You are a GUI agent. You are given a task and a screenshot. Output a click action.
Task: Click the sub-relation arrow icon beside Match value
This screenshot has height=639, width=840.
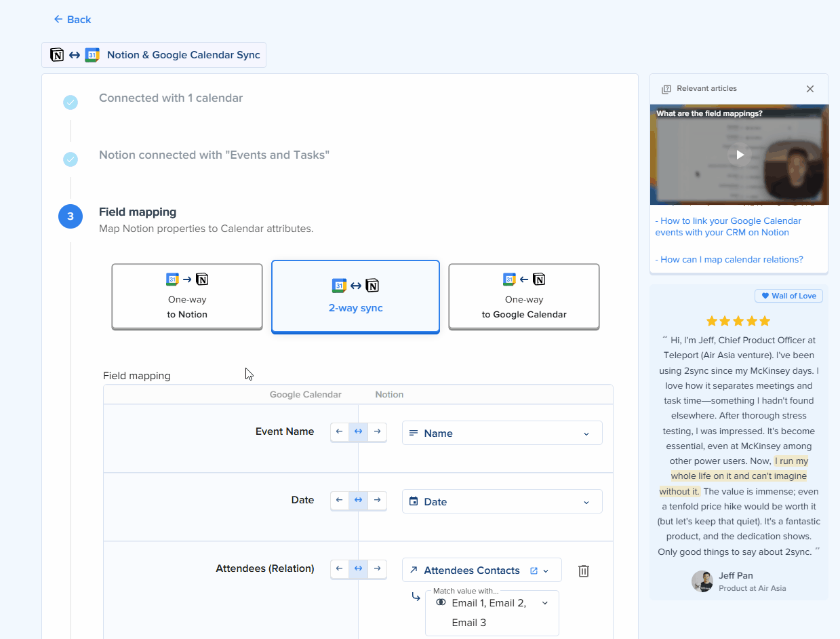pos(416,597)
